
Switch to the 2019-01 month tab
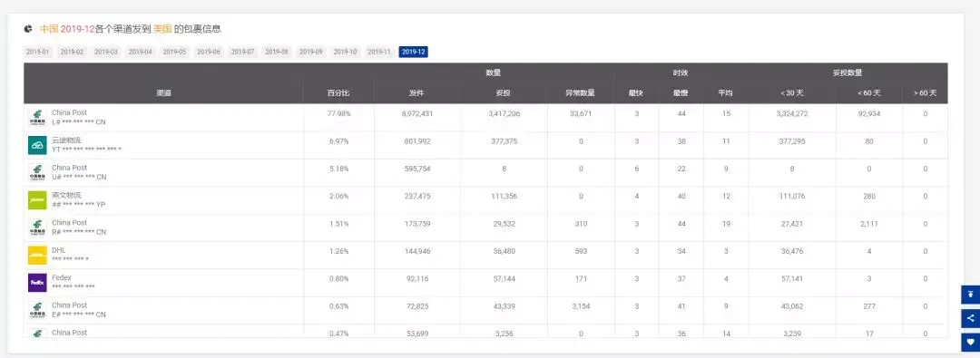37,52
